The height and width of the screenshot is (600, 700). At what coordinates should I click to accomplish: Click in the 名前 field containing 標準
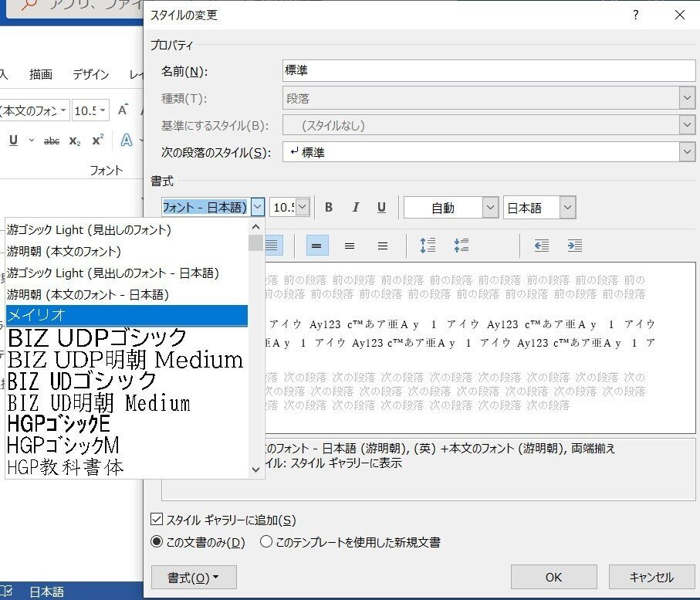click(489, 70)
